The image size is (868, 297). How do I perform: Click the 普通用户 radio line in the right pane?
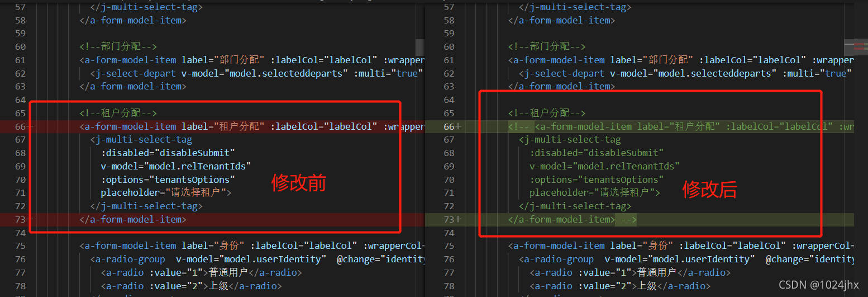(630, 272)
